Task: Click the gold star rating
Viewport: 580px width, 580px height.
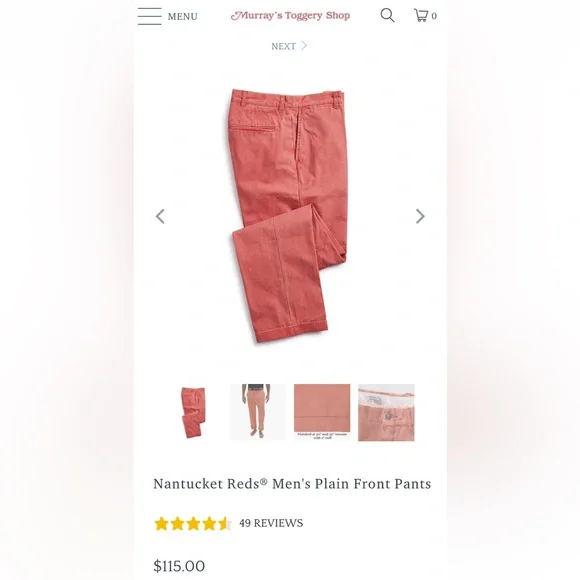Action: click(193, 524)
